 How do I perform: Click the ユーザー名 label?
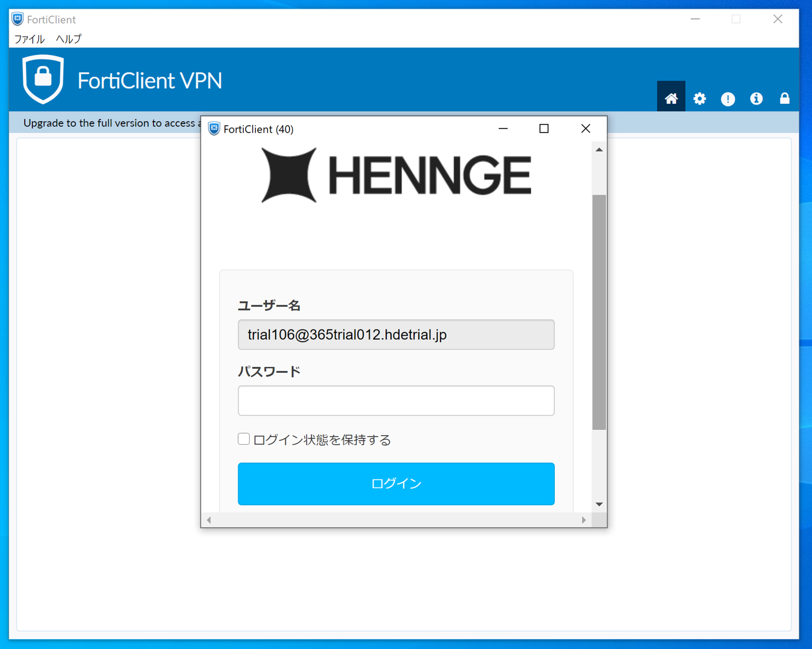pyautogui.click(x=269, y=305)
